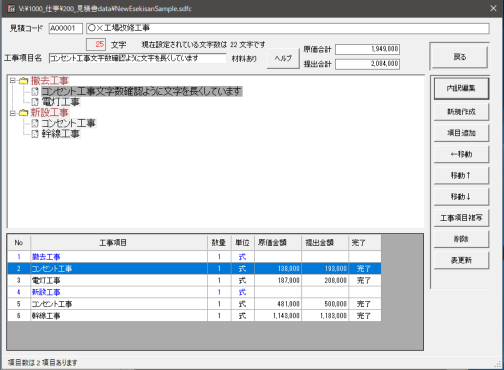504x370 pixels.
Task: Click the 原価金額 column header
Action: pyautogui.click(x=278, y=243)
